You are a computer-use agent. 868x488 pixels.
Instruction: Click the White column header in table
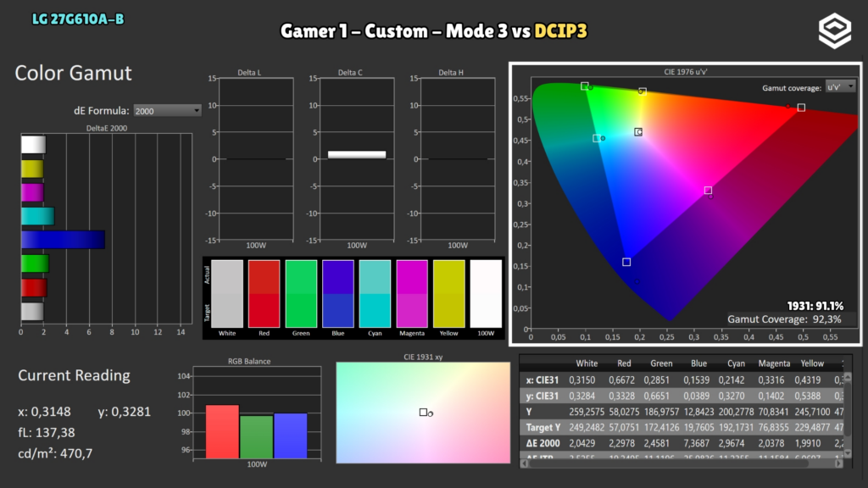(587, 363)
